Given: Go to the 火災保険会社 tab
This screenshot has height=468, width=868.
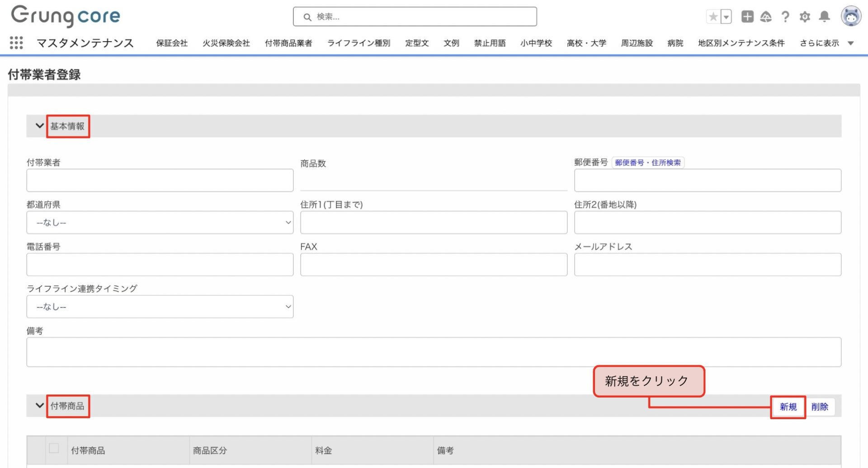Looking at the screenshot, I should [x=226, y=43].
